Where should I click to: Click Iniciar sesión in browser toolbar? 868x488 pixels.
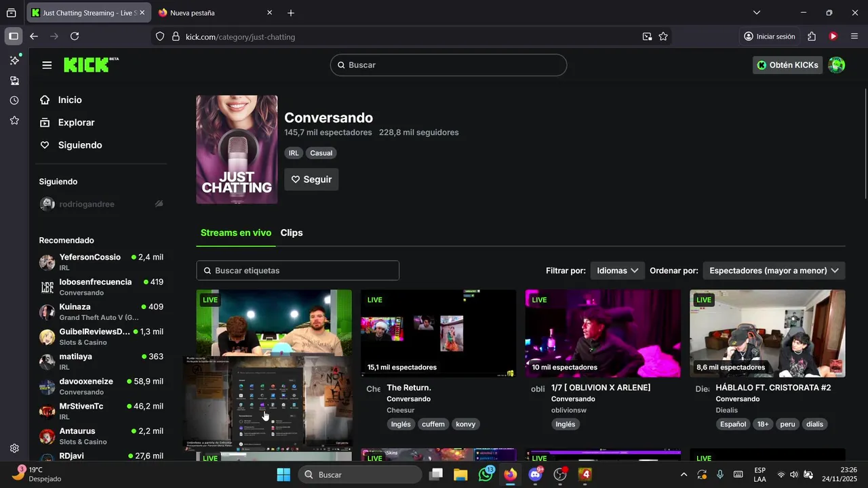(x=769, y=37)
